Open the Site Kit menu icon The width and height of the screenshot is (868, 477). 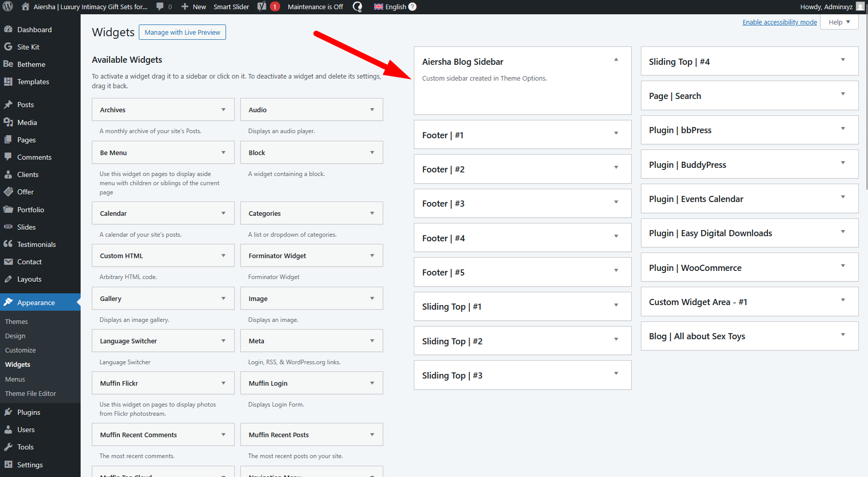[x=8, y=47]
